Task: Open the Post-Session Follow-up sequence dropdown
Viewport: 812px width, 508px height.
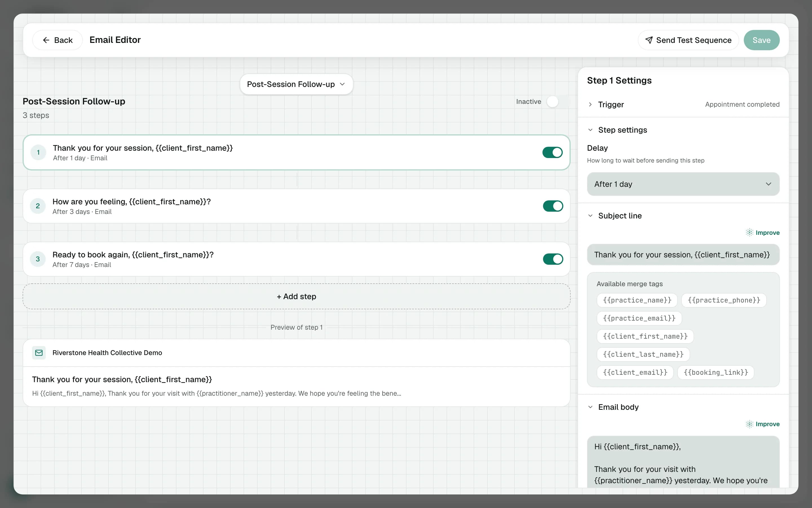Action: (296, 84)
